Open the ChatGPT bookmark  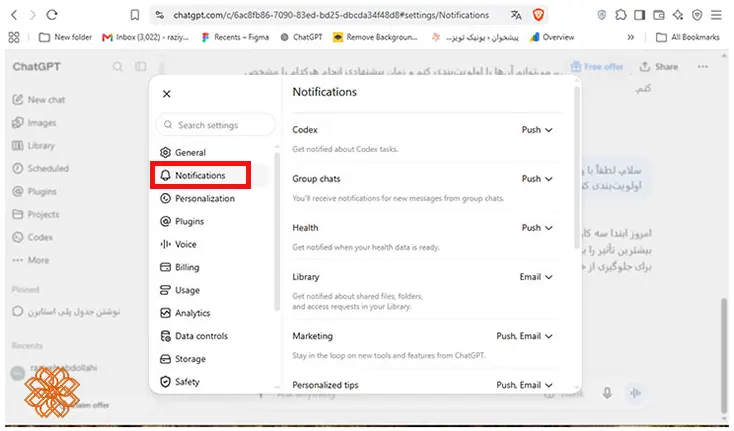coord(301,37)
